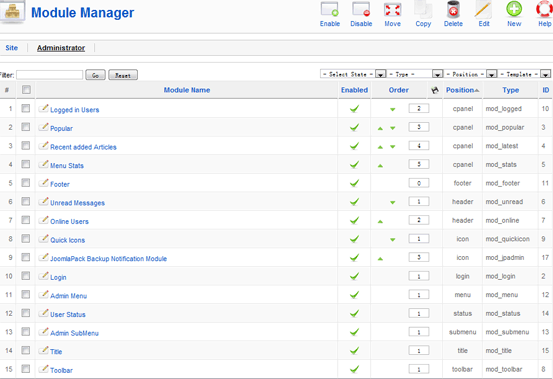Check the Logged in Users row checkbox
This screenshot has width=553, height=379.
coord(25,108)
